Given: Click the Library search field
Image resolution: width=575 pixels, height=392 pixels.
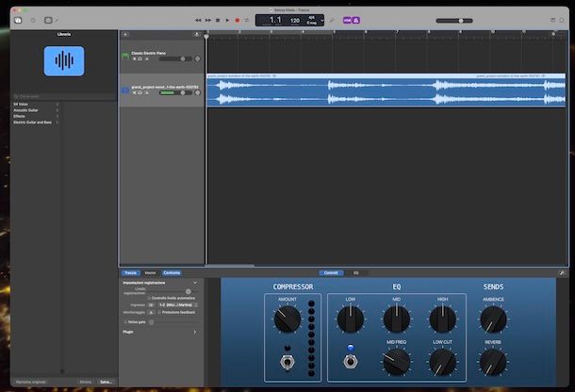Looking at the screenshot, I should pos(63,96).
